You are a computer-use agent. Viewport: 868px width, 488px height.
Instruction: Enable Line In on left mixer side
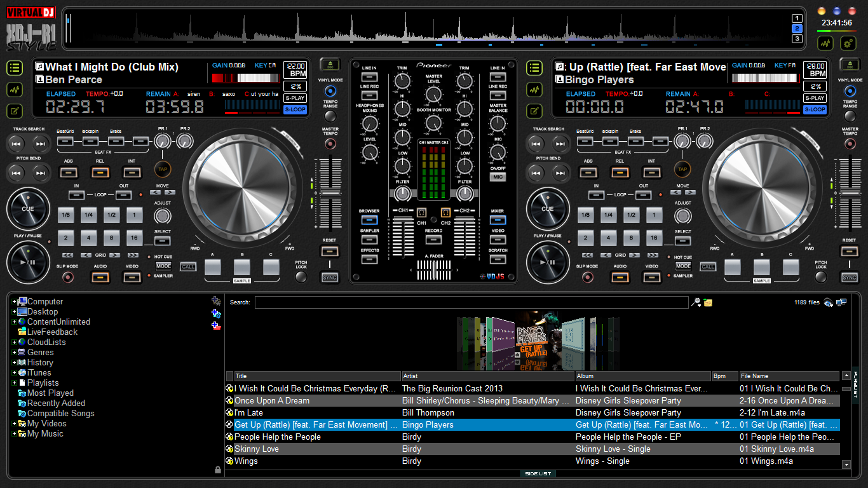click(369, 77)
